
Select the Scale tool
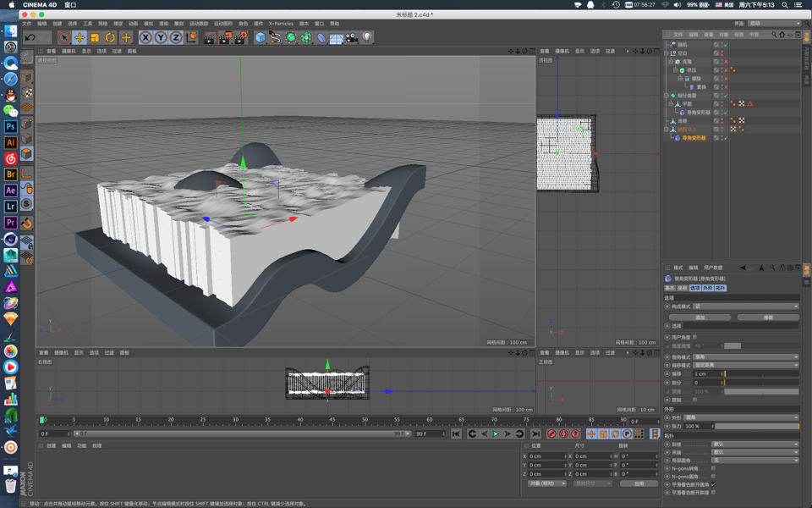(95, 37)
